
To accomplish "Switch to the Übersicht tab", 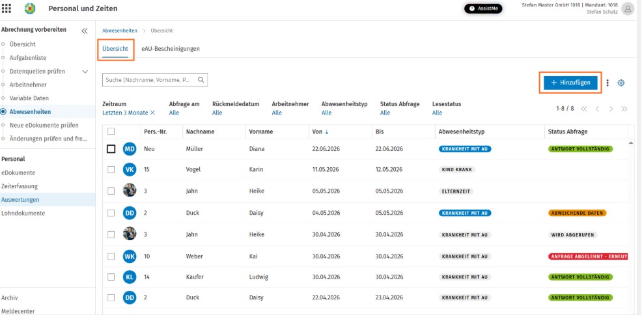I will tap(115, 48).
